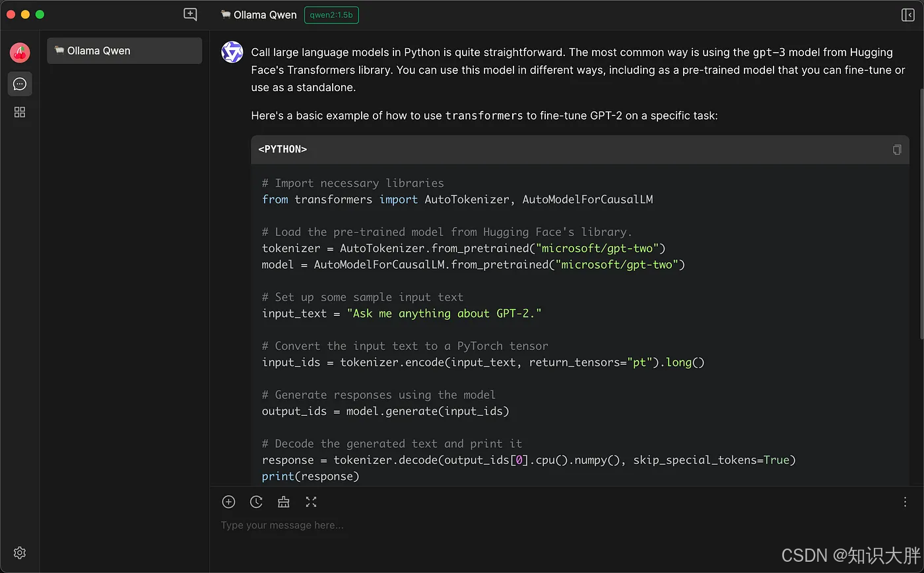Click 'output_ids = model.generate(input_ids)' line

click(x=385, y=411)
